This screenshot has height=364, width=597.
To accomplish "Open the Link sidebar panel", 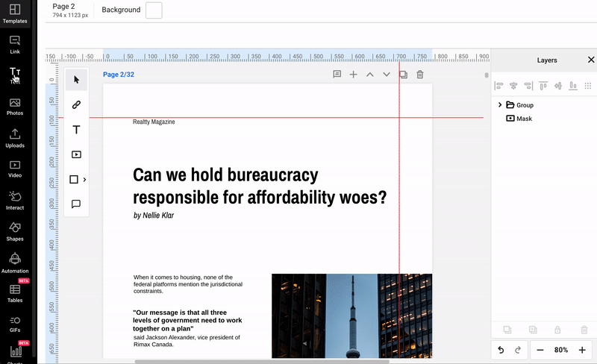I will point(15,45).
